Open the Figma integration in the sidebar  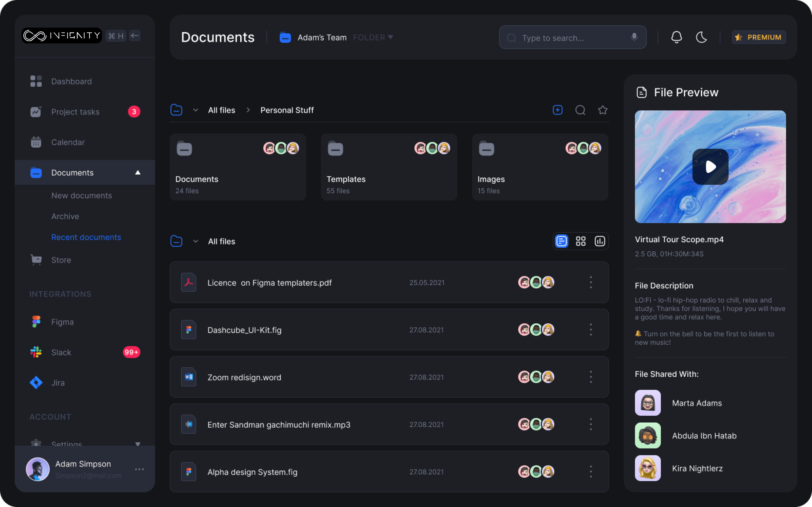pos(62,322)
